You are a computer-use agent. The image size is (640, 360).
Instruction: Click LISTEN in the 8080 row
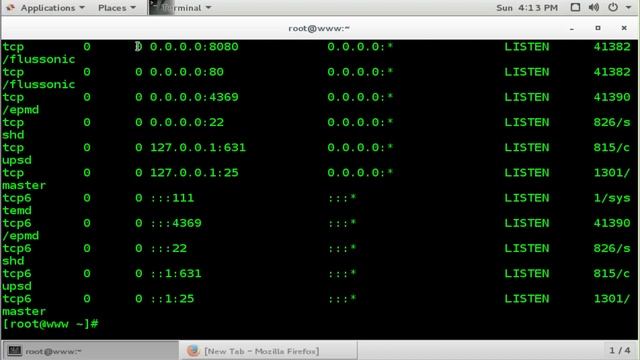pos(527,47)
